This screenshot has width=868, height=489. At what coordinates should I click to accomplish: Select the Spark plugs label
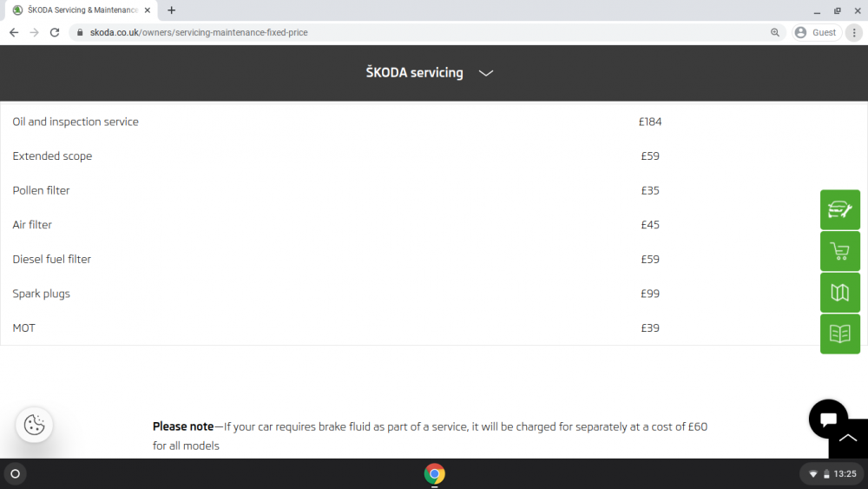[42, 294]
